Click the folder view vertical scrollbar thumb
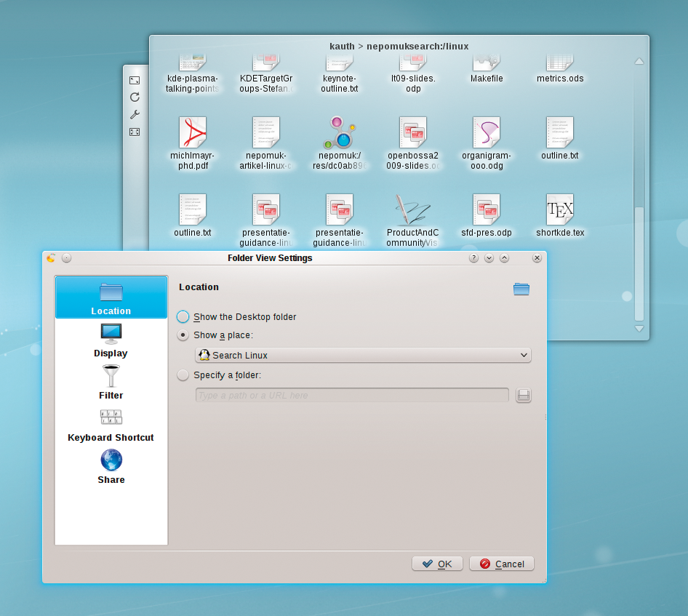 tap(639, 263)
